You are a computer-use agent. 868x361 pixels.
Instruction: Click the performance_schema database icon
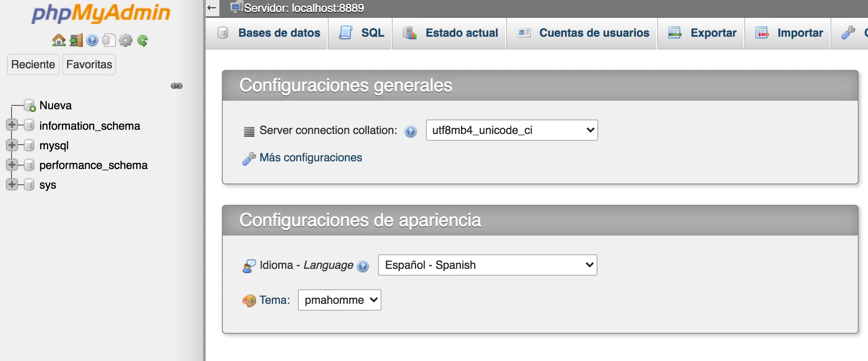29,165
